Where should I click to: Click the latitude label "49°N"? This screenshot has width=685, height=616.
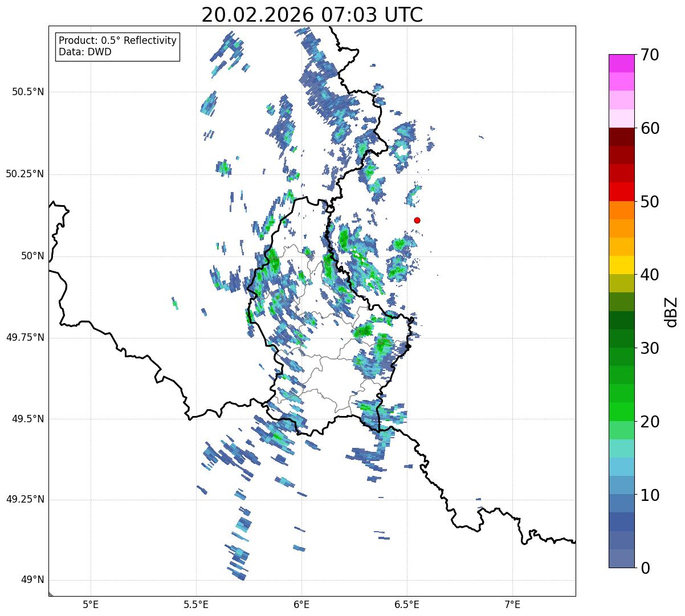[x=32, y=580]
